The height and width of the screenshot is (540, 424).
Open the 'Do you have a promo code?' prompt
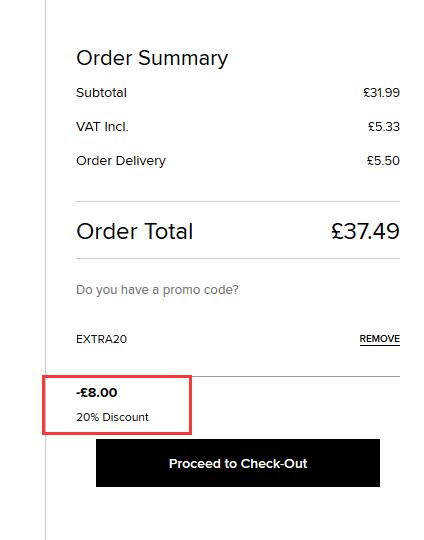click(157, 290)
